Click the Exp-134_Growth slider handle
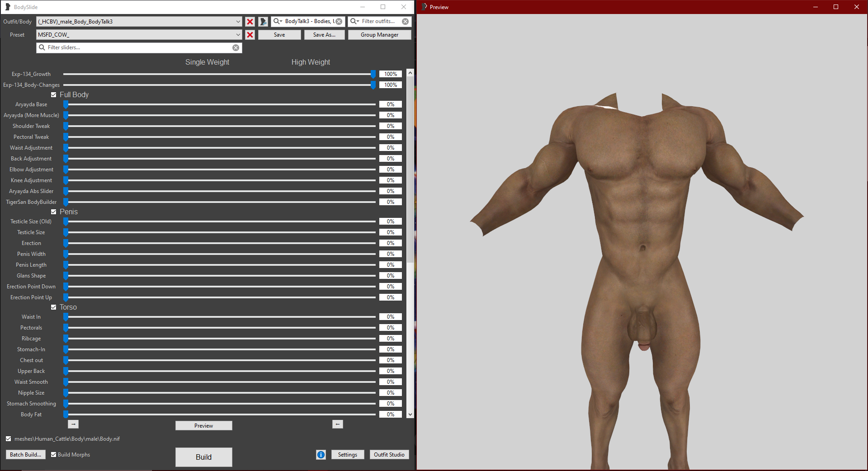868x471 pixels. coord(373,74)
